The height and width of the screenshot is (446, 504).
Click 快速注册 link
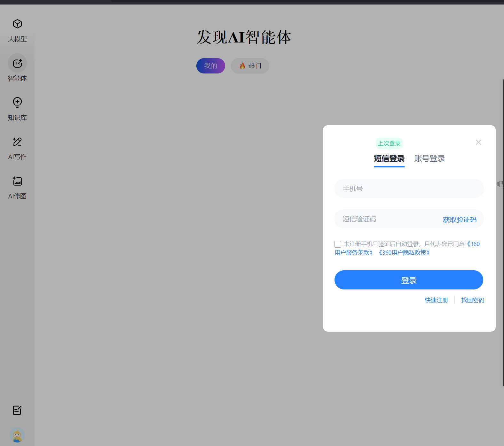[437, 300]
